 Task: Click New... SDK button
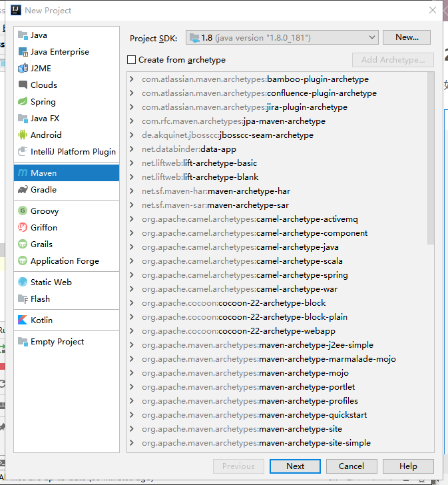407,37
